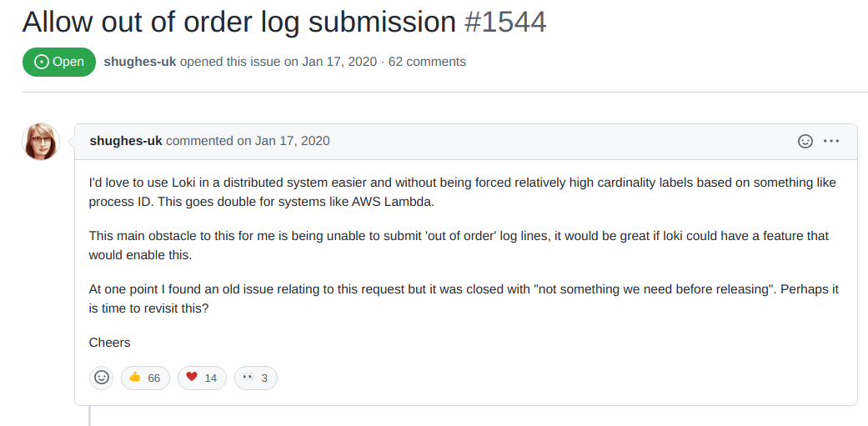Toggle the thumbs up reaction with 66
Image resolution: width=868 pixels, height=426 pixels.
point(145,378)
